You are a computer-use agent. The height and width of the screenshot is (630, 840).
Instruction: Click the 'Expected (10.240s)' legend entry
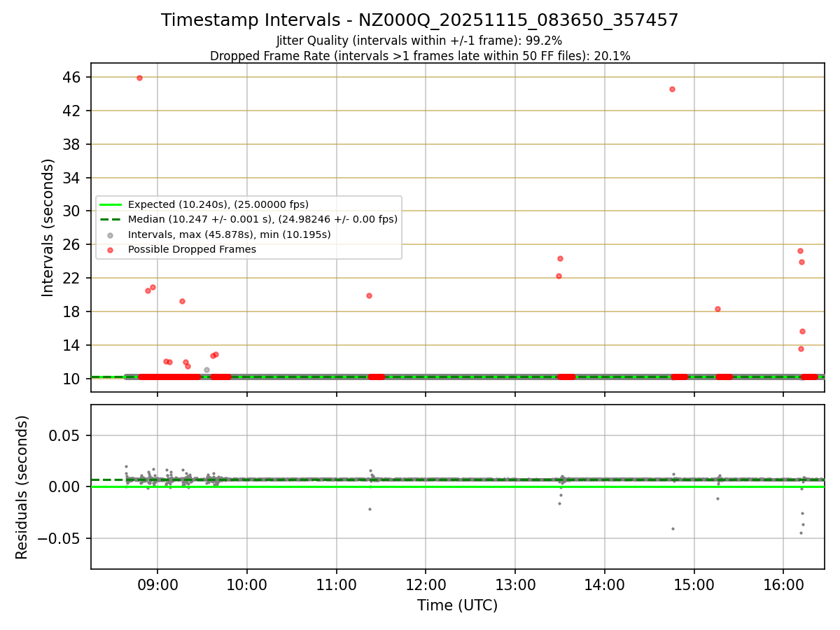pyautogui.click(x=218, y=204)
